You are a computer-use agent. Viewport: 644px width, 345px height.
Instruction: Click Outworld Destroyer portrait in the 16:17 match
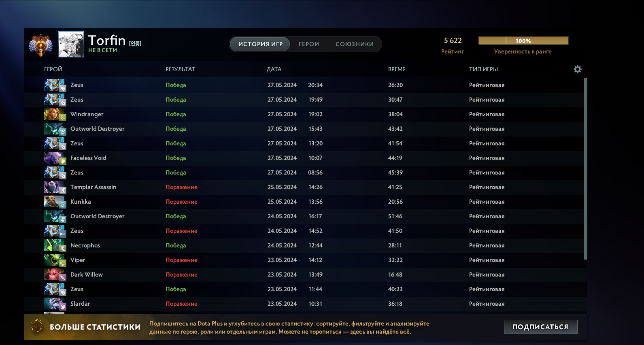(x=55, y=216)
